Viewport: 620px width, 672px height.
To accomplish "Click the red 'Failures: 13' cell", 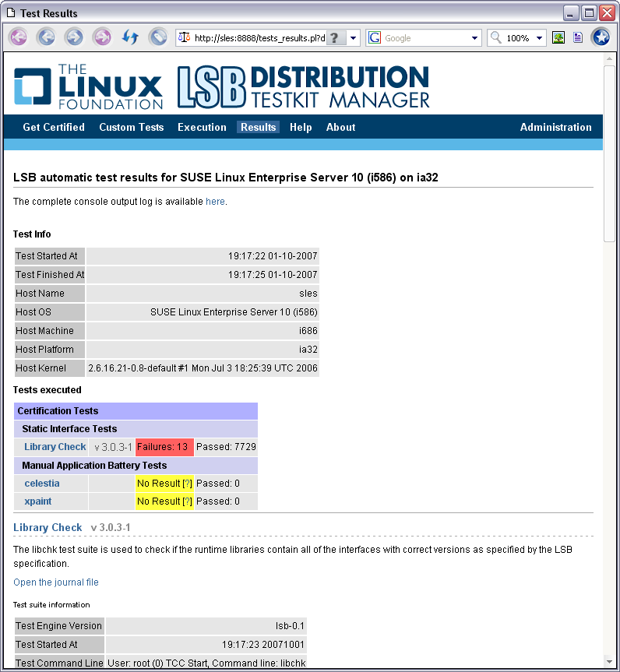I will point(164,447).
